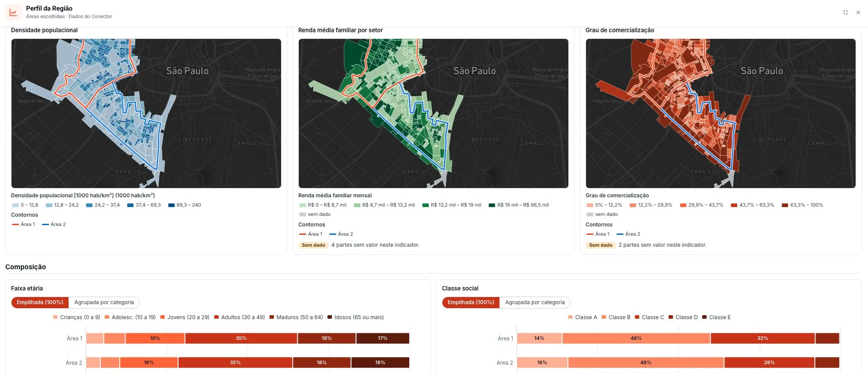Click the 63,3% – 100% comercialização swatch
The width and height of the screenshot is (868, 373).
tap(785, 205)
